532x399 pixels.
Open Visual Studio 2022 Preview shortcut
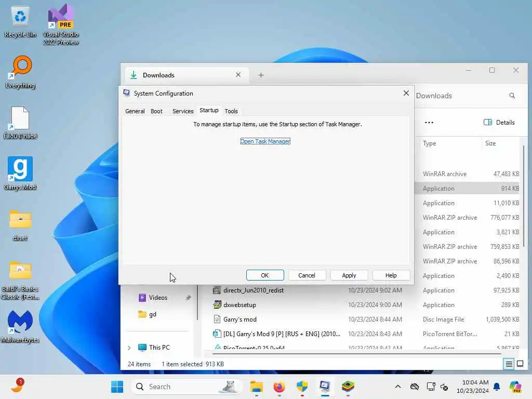click(x=61, y=24)
